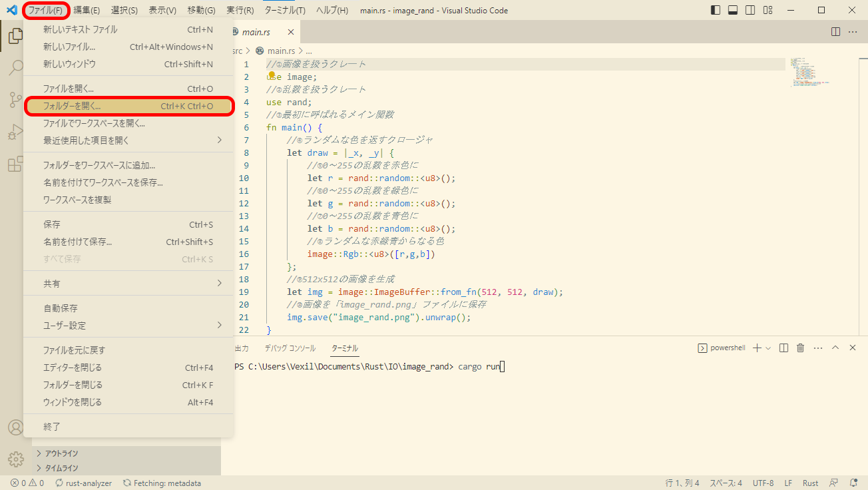Kill terminal with trash icon
This screenshot has width=868, height=490.
tap(801, 348)
